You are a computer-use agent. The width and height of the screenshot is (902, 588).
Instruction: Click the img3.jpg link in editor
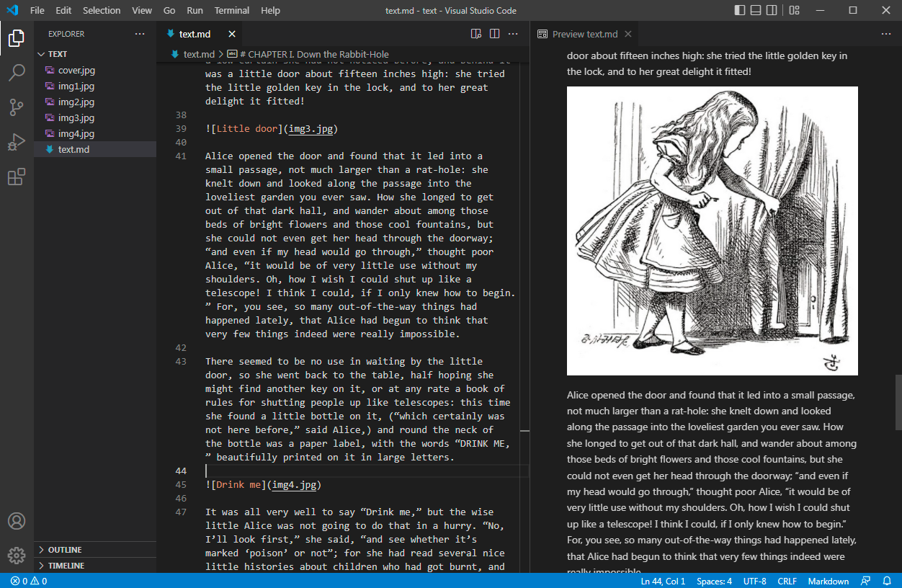pos(310,129)
